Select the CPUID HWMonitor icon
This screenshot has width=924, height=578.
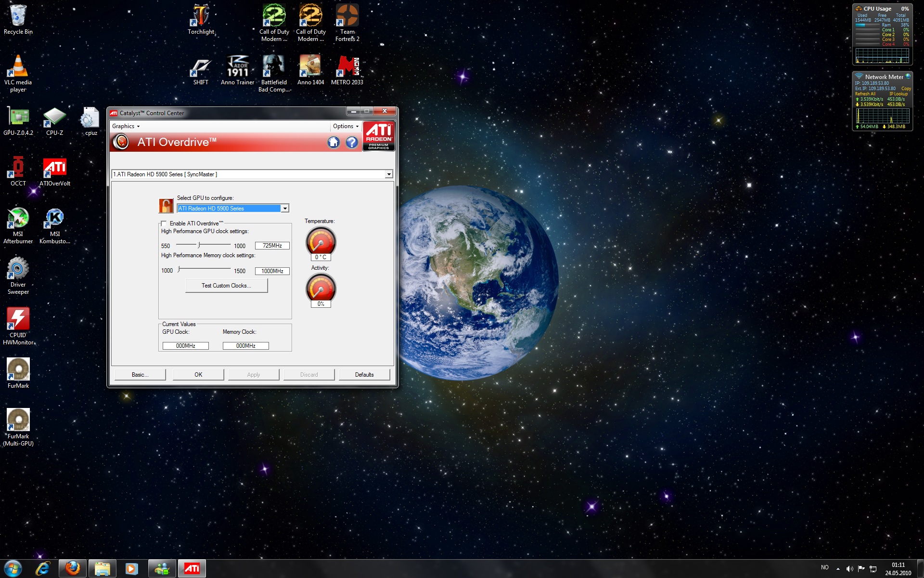(18, 326)
